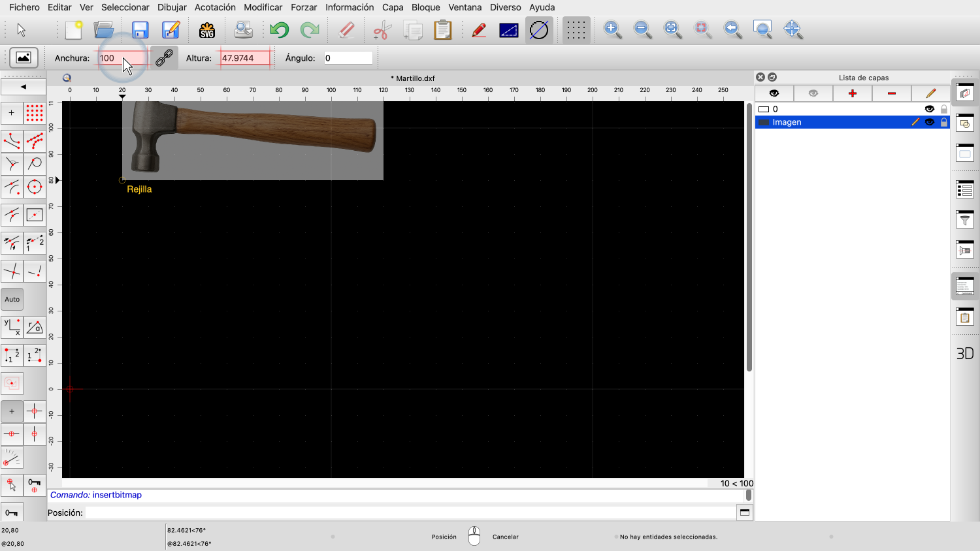Viewport: 980px width, 551px height.
Task: Undo the last action
Action: click(x=279, y=30)
